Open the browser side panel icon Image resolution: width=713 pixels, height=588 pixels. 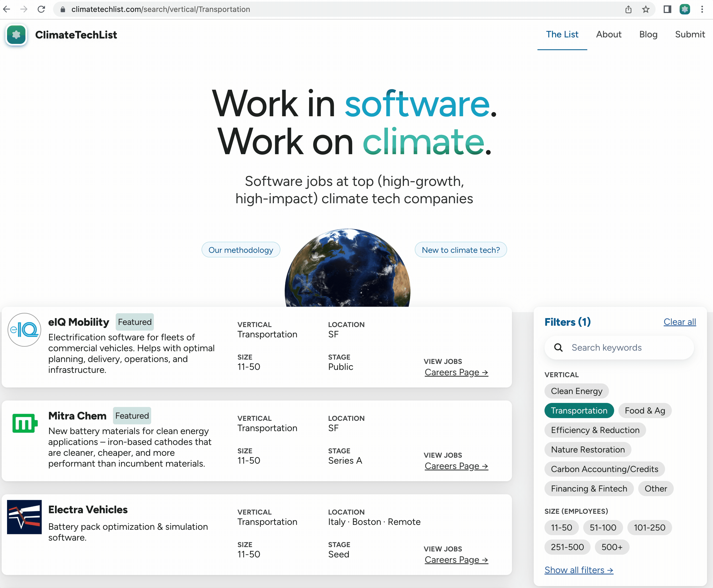[667, 9]
